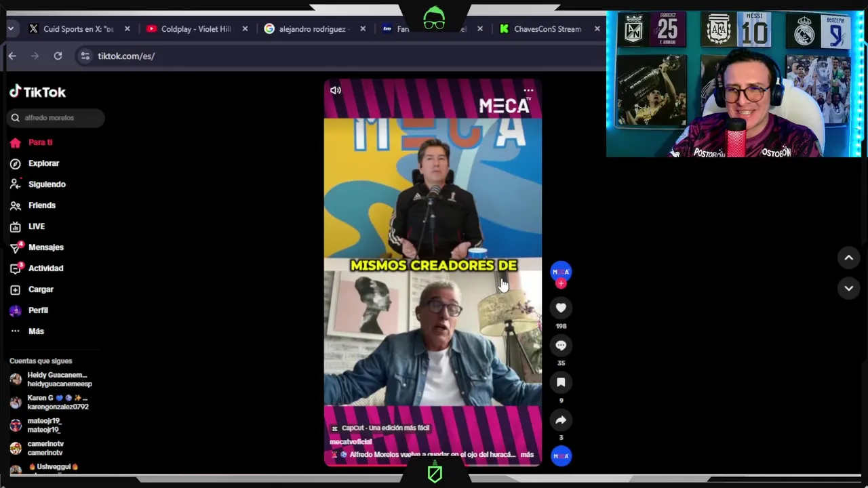Open the spinning MECA sound disc
This screenshot has width=868, height=488.
[561, 455]
